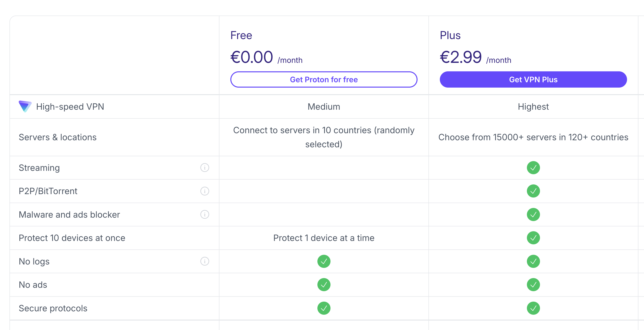The width and height of the screenshot is (644, 330).
Task: Select the Plus plan heading
Action: (450, 35)
